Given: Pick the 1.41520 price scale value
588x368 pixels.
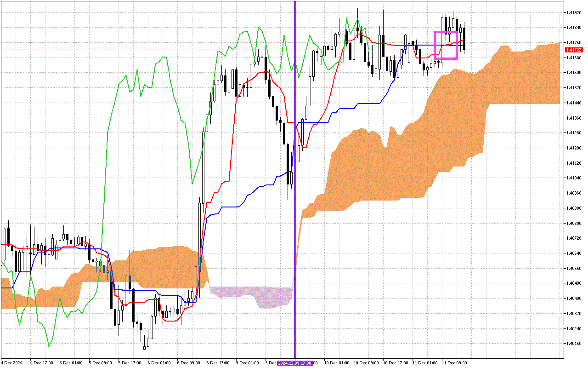Looking at the screenshot, I should (574, 88).
